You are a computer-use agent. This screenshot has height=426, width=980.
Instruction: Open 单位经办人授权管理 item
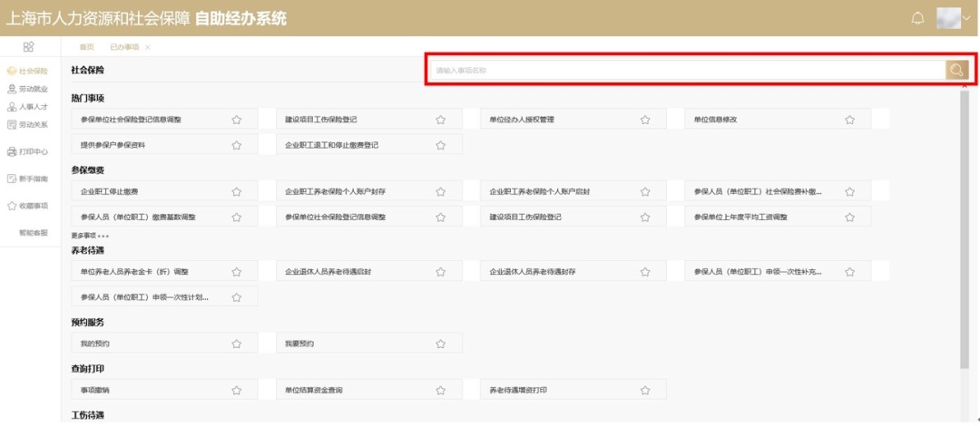(522, 120)
